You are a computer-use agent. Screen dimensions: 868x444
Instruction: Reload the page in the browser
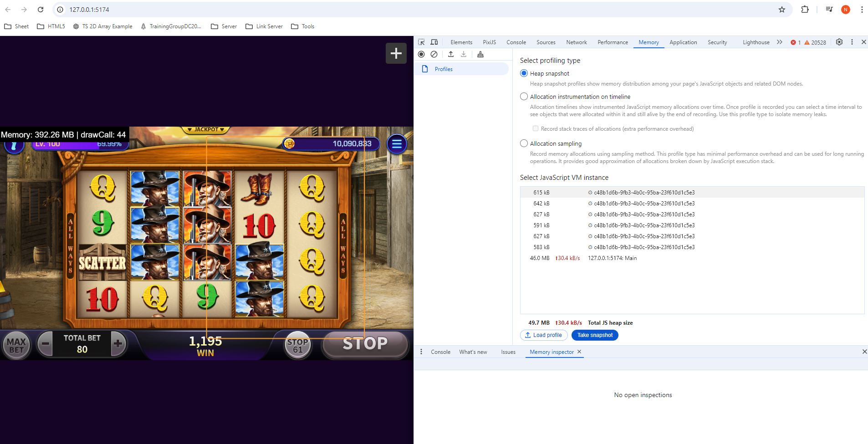pos(41,10)
